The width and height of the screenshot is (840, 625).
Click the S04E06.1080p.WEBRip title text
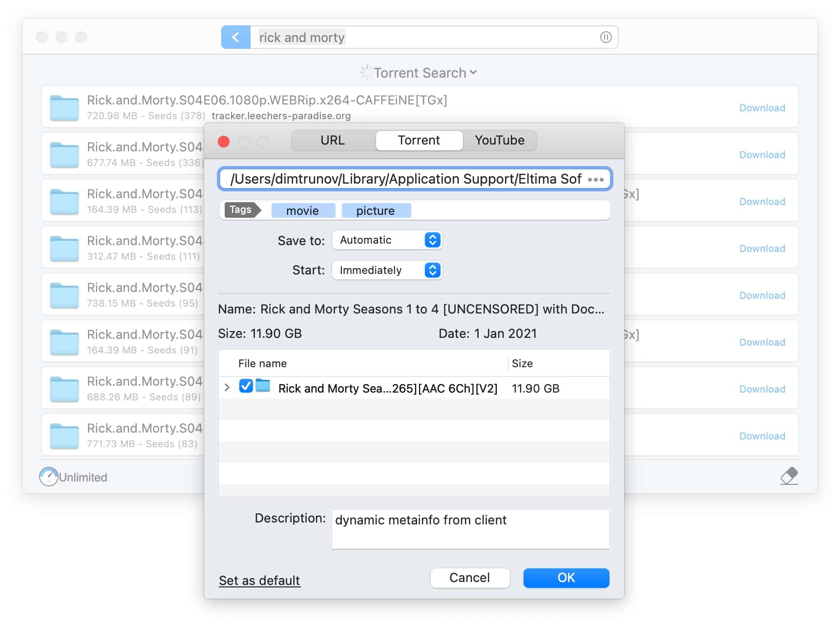(x=267, y=100)
